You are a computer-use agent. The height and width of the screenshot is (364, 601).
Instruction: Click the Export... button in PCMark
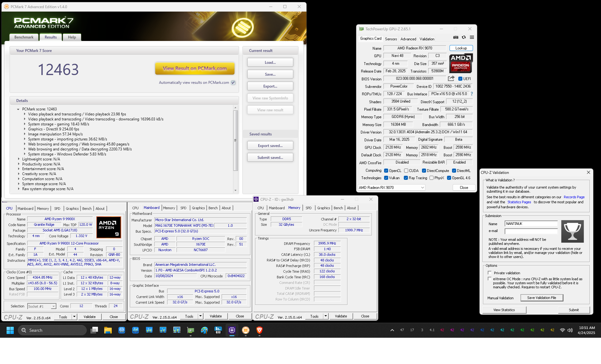270,86
